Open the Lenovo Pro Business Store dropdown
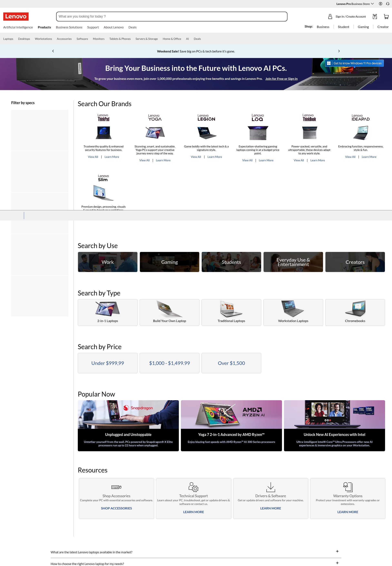 tap(355, 4)
